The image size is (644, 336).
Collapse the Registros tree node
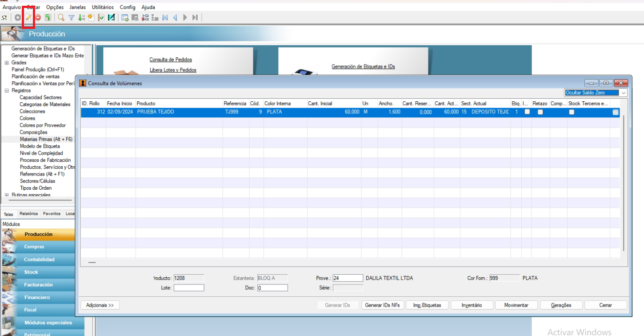(7, 91)
